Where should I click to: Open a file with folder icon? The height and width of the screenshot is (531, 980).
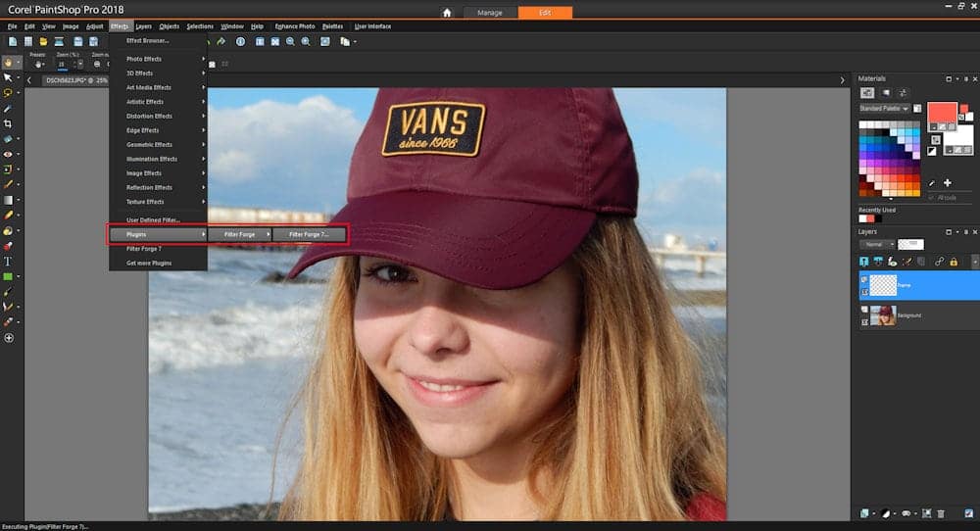[43, 41]
